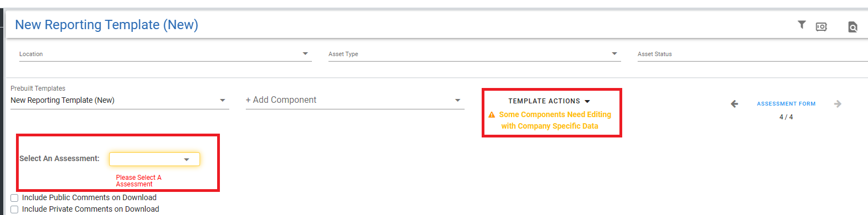Click the Some Components Need Editing warning
The image size is (868, 215).
coord(555,120)
